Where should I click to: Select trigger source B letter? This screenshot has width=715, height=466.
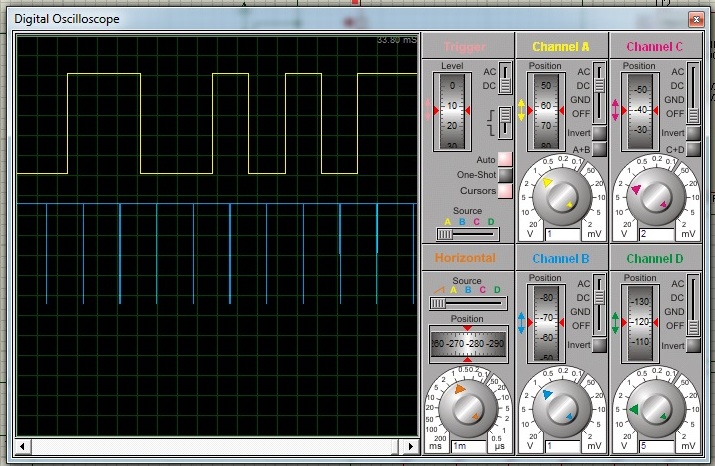point(462,222)
